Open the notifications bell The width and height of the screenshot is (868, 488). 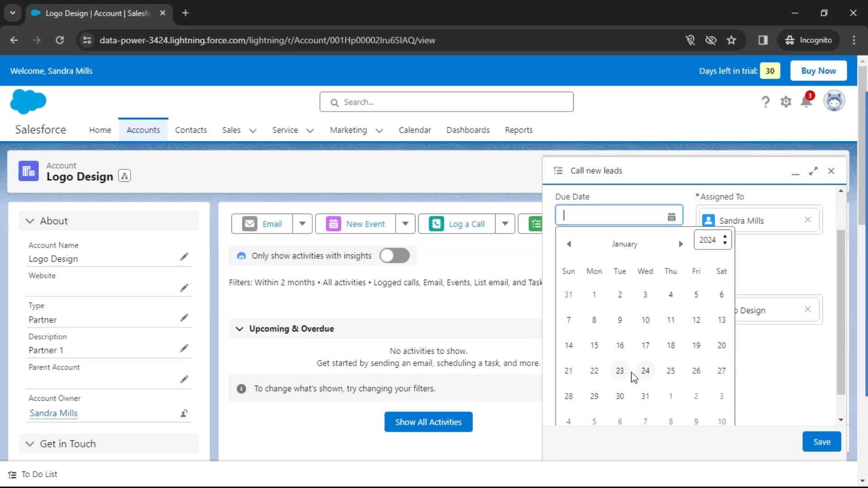807,101
